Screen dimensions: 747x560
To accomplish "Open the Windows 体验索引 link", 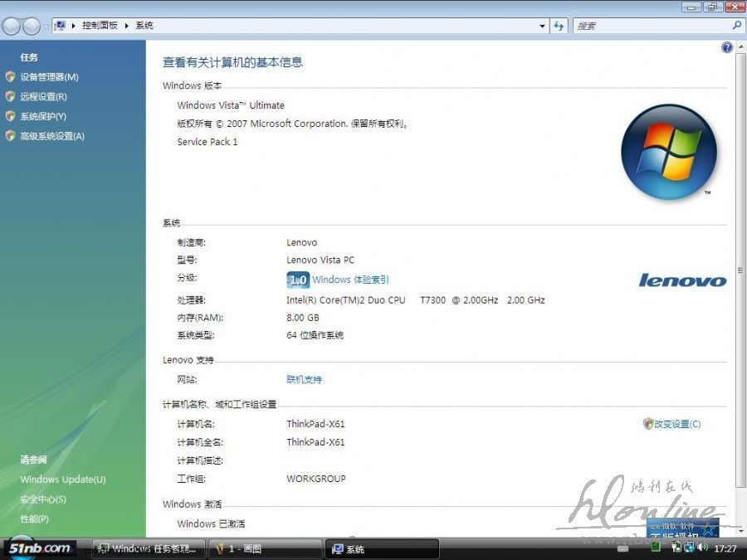I will point(350,280).
